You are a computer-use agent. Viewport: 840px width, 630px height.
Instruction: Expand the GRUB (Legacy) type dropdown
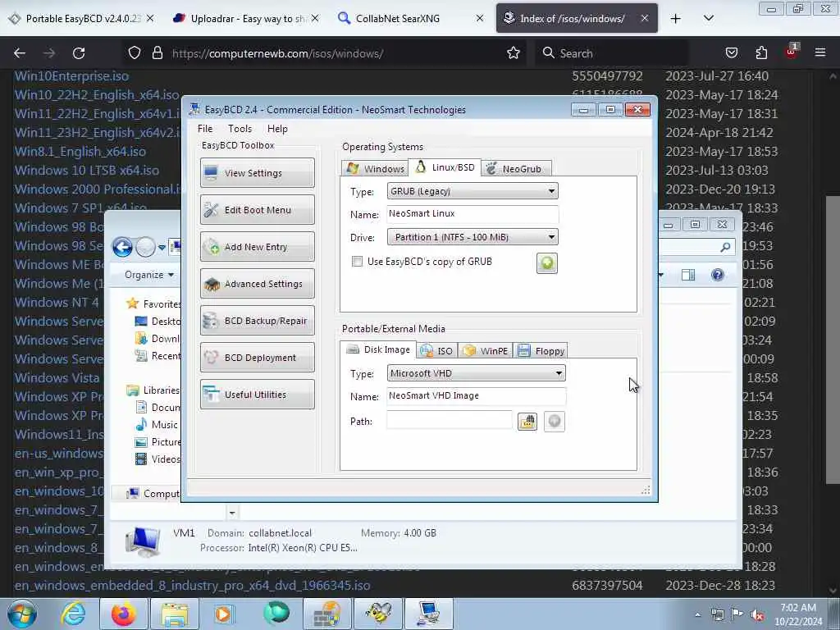[472, 191]
